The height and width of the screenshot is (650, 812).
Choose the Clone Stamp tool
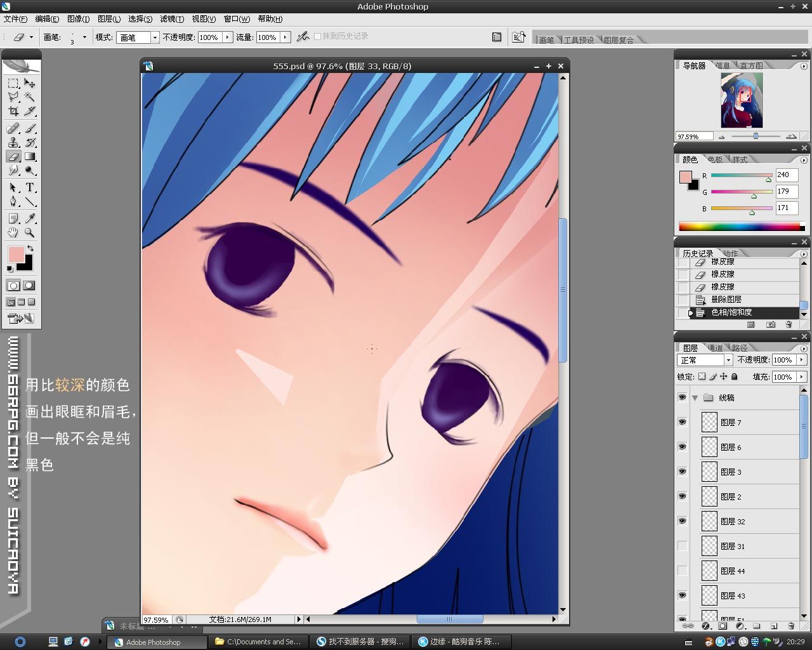point(13,142)
